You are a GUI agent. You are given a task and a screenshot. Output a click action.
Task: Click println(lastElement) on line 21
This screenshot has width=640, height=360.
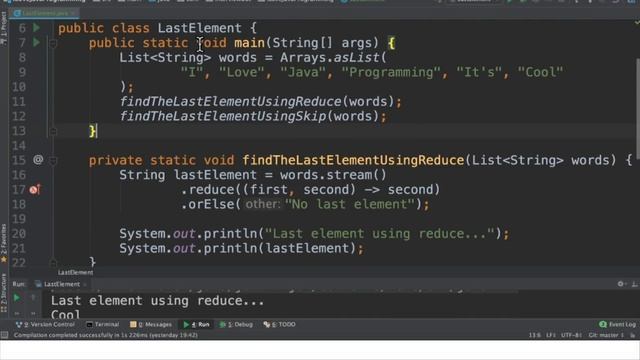(x=280, y=249)
